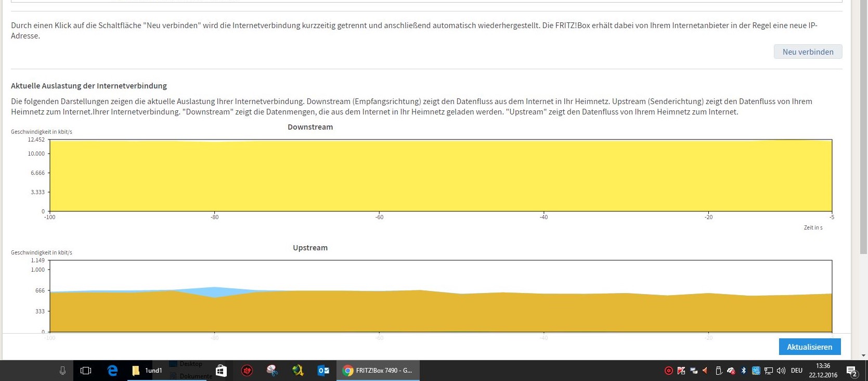Click the 10.000 downstream axis label
Screen dimensions: 868x381
point(36,154)
